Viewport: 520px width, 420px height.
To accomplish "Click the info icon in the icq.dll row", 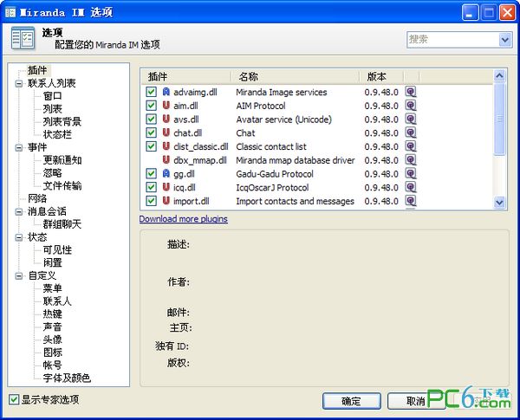I will click(411, 188).
